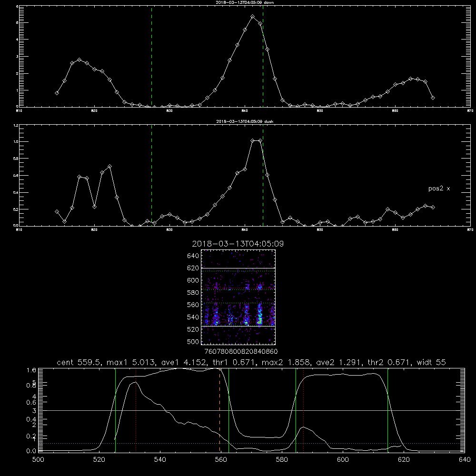Click the orange dashed center line in the bottom plot
The width and height of the screenshot is (476, 476).
point(219,410)
